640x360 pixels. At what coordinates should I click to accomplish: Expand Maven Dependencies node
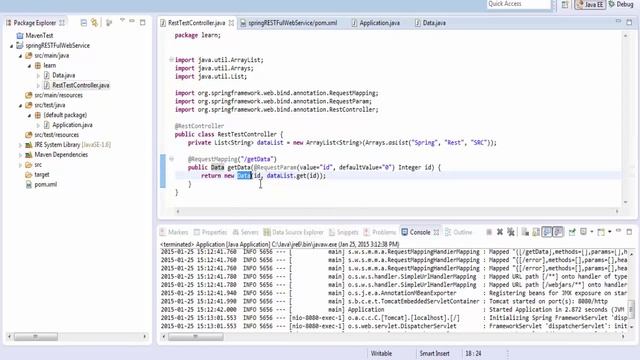coord(20,155)
